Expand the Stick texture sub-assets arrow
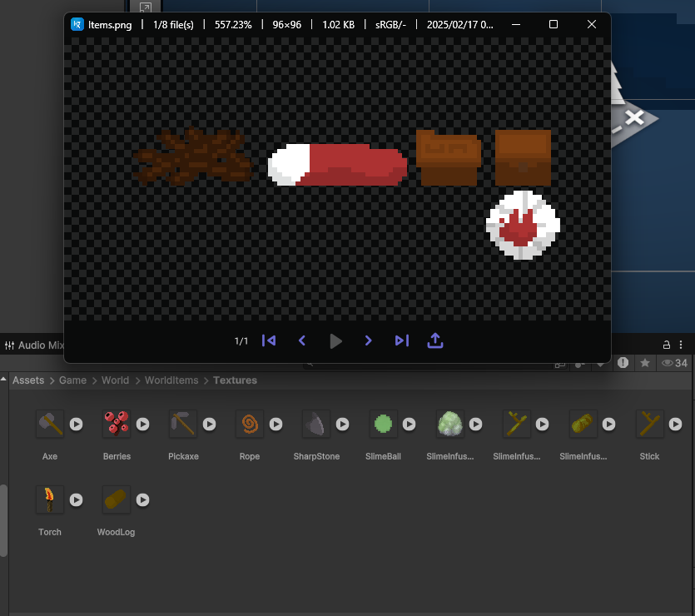 coord(676,425)
